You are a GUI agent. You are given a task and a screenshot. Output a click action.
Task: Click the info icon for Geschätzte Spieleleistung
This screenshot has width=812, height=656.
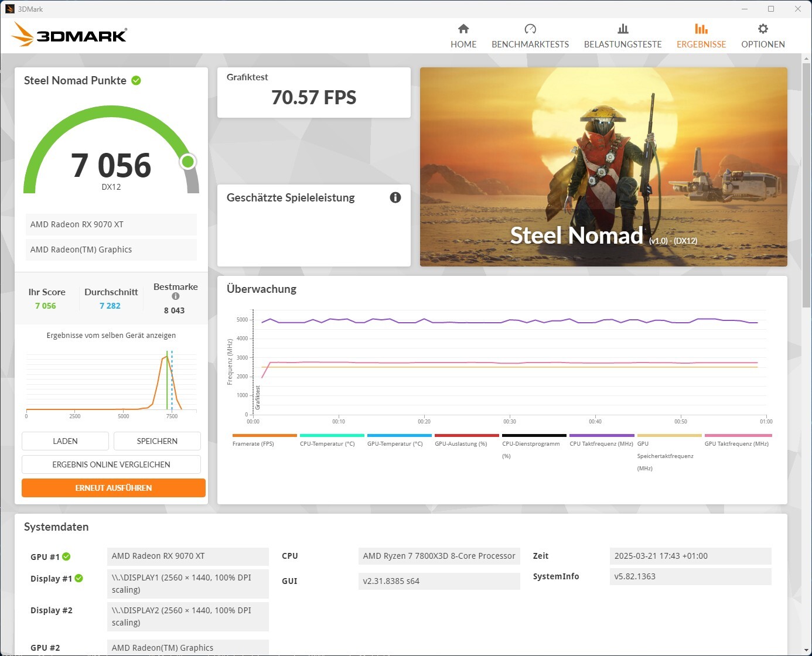point(395,197)
